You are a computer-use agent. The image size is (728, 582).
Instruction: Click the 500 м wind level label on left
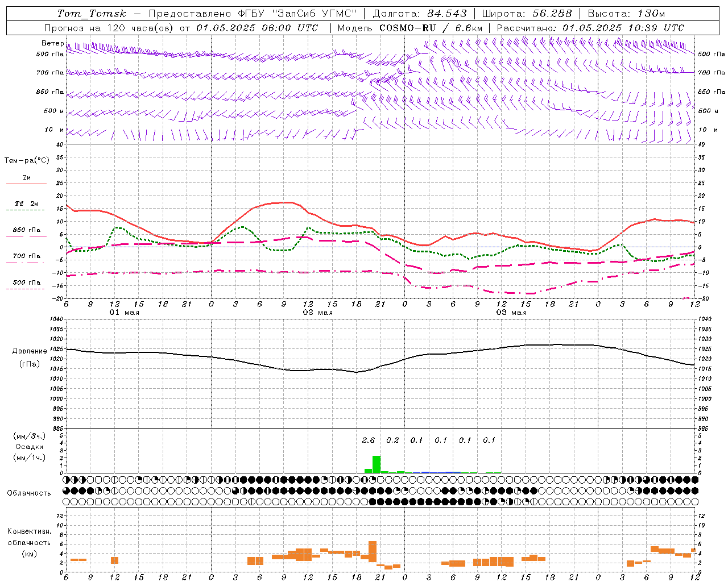click(x=54, y=111)
